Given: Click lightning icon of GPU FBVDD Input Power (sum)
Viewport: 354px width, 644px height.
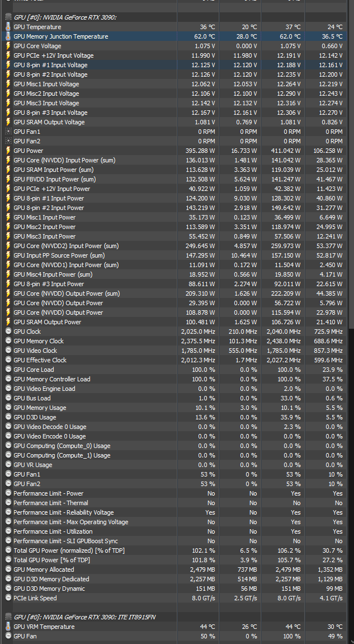Looking at the screenshot, I should [8, 179].
